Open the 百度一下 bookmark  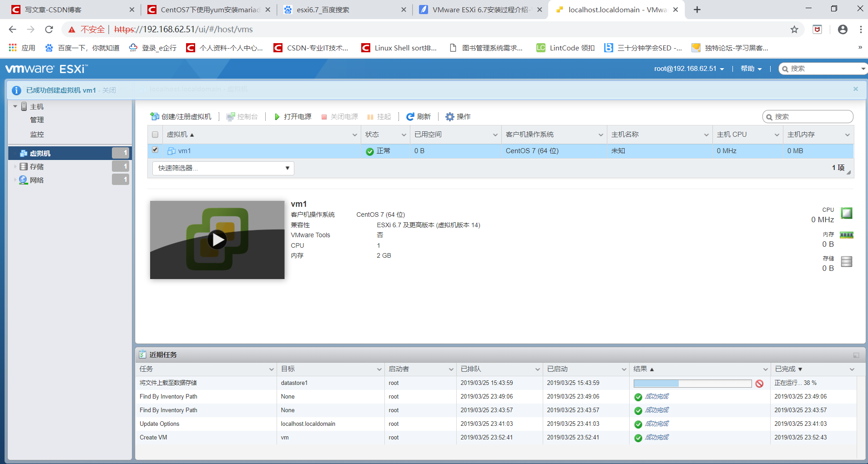pyautogui.click(x=82, y=48)
